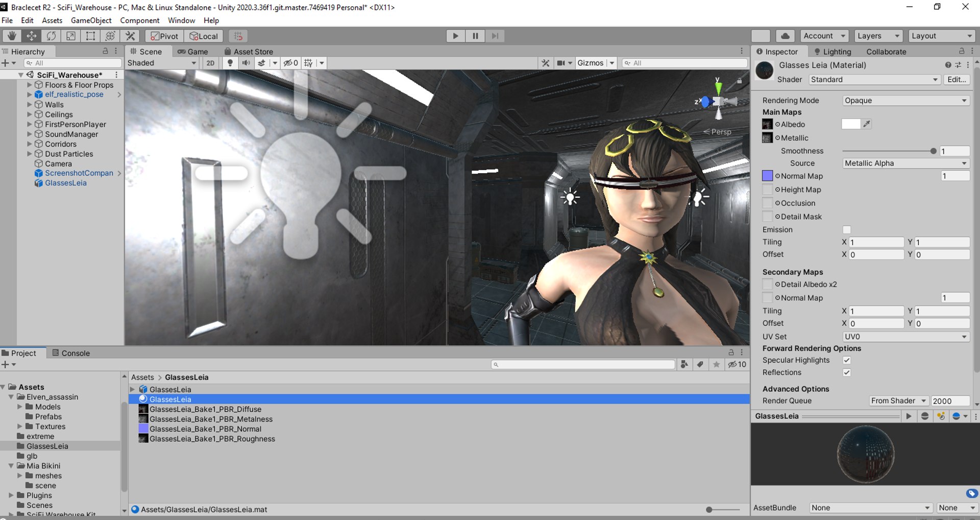
Task: Open the GameObject menu
Action: [91, 20]
